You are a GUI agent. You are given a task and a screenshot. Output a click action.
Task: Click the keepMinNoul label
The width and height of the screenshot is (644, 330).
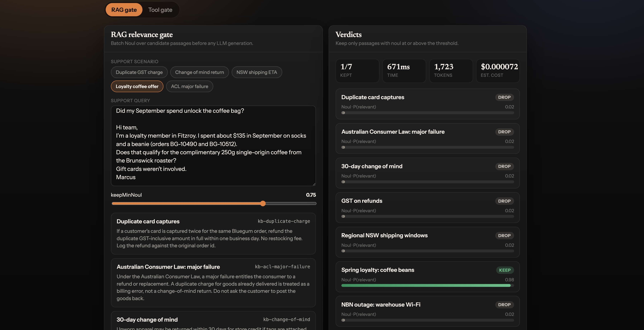point(126,195)
